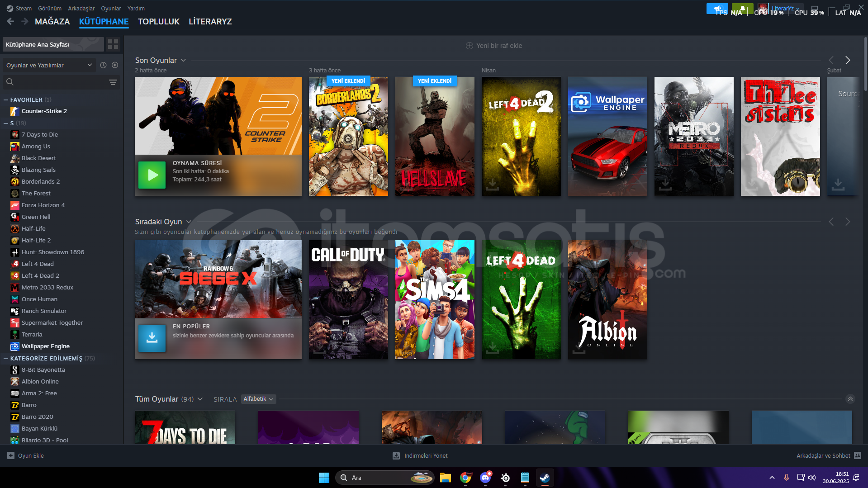Select Hunt: Showdown 1896 in sidebar
868x488 pixels.
[x=53, y=252]
